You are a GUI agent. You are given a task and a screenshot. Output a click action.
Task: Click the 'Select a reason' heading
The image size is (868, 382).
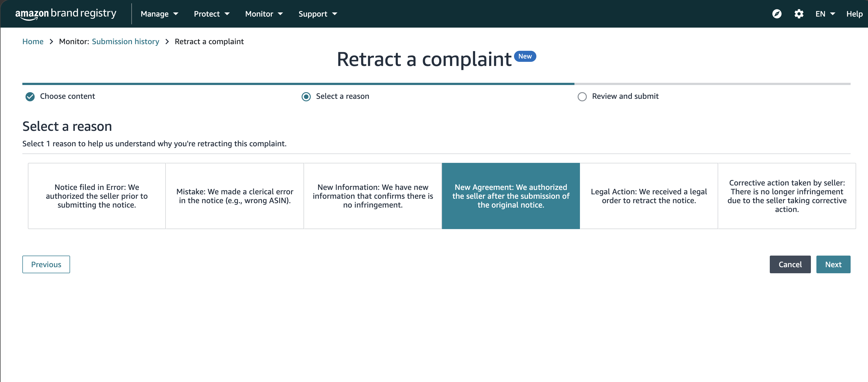click(x=67, y=126)
